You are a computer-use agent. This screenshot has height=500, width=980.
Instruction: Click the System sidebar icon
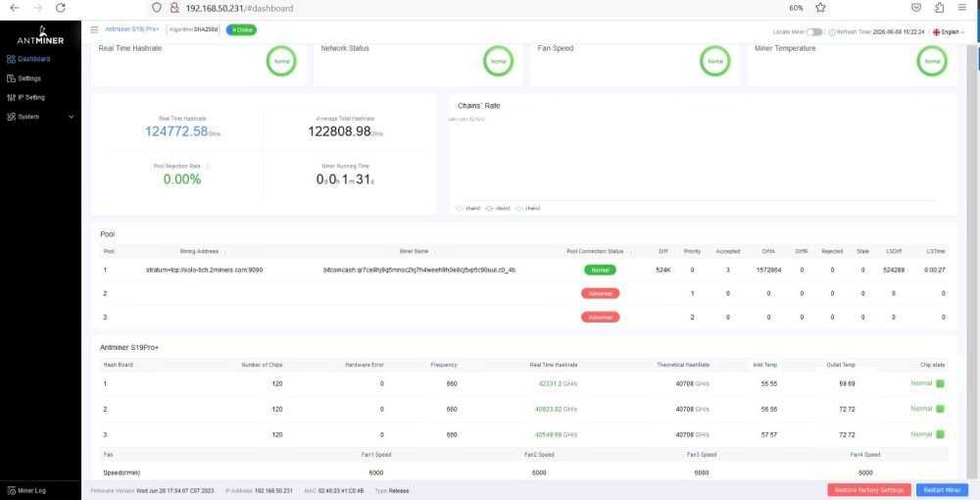pos(11,117)
